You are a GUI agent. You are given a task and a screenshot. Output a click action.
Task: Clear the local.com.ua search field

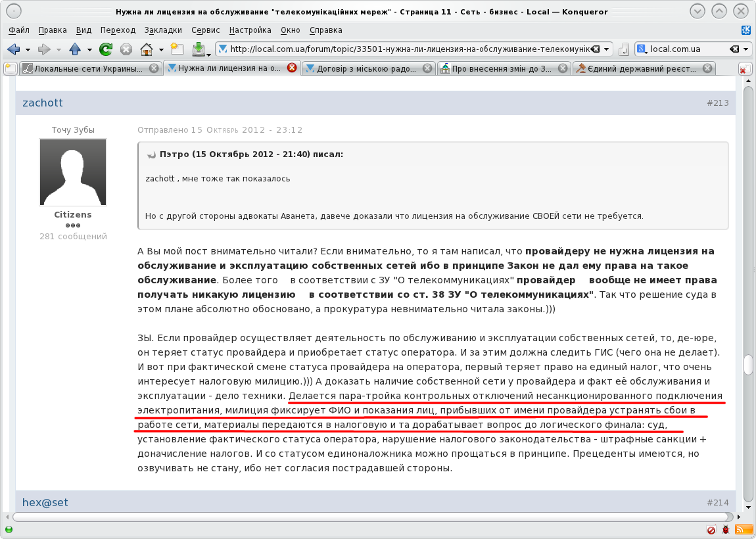(734, 49)
